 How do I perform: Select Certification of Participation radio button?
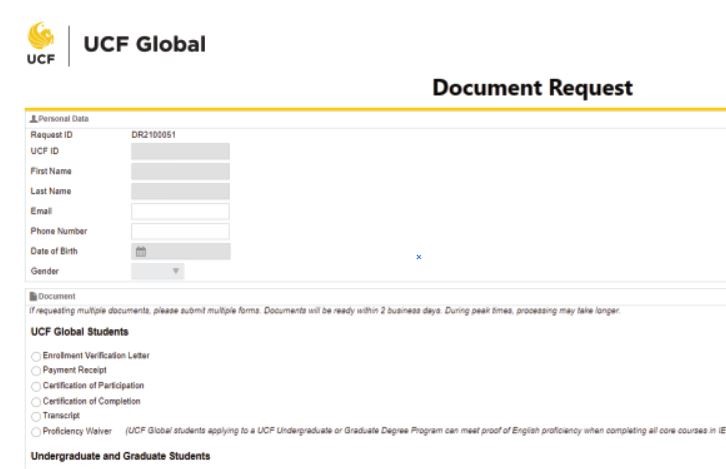pyautogui.click(x=36, y=386)
